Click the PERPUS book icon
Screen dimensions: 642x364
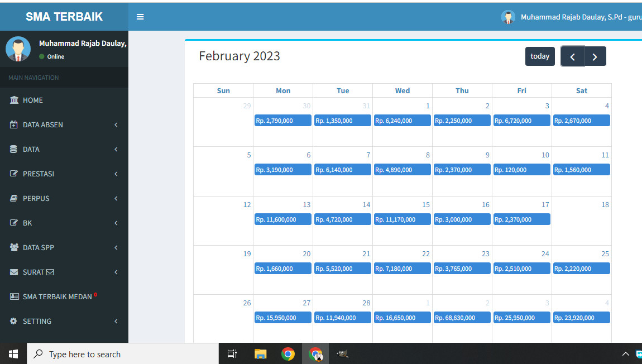pyautogui.click(x=14, y=198)
